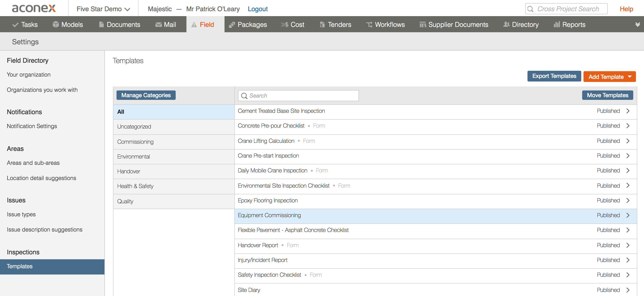The height and width of the screenshot is (296, 644).
Task: Click the Logout link
Action: click(257, 9)
